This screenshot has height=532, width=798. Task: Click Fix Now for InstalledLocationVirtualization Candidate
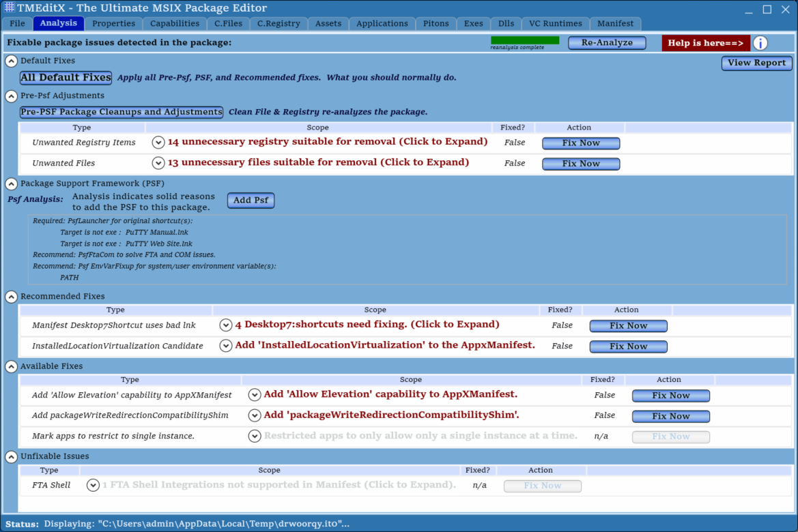click(628, 346)
